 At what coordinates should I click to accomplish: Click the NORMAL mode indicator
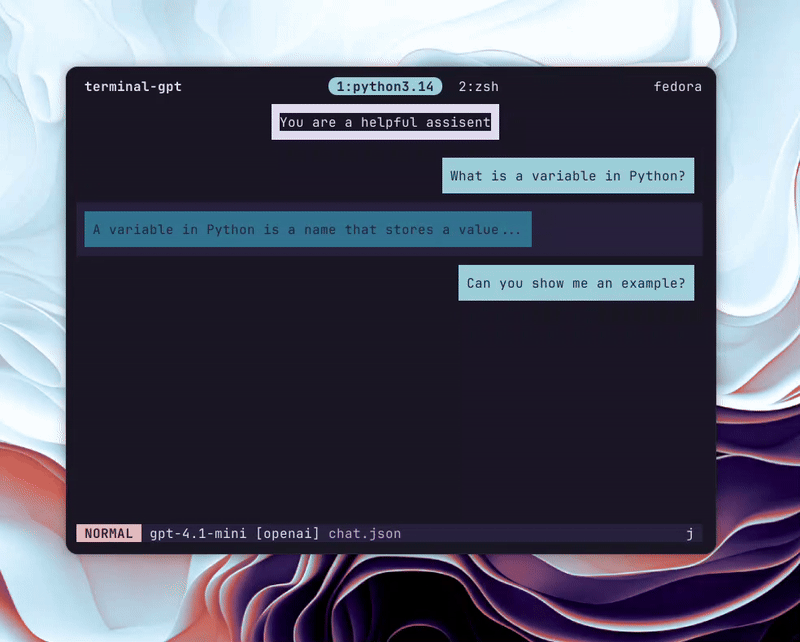click(x=108, y=534)
